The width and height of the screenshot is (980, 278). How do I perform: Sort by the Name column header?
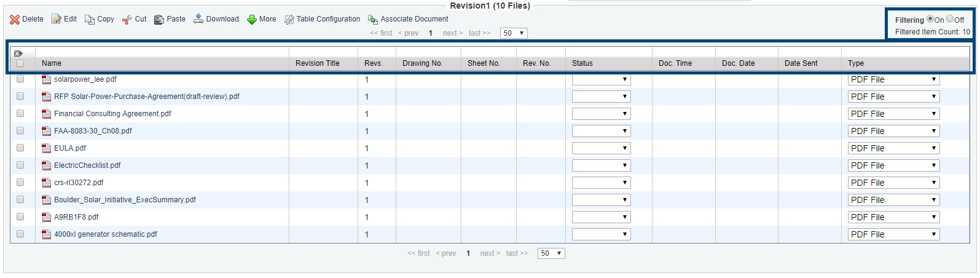point(52,63)
